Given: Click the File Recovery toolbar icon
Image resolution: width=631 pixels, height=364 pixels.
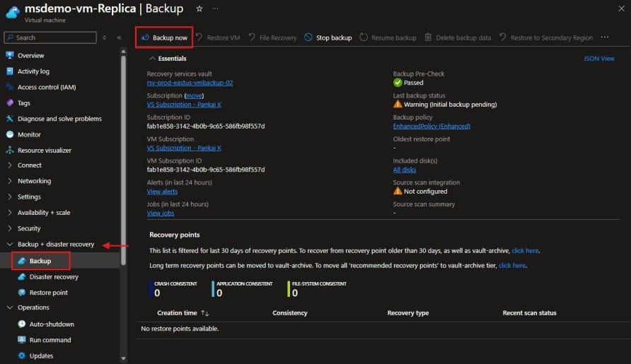Looking at the screenshot, I should [252, 37].
